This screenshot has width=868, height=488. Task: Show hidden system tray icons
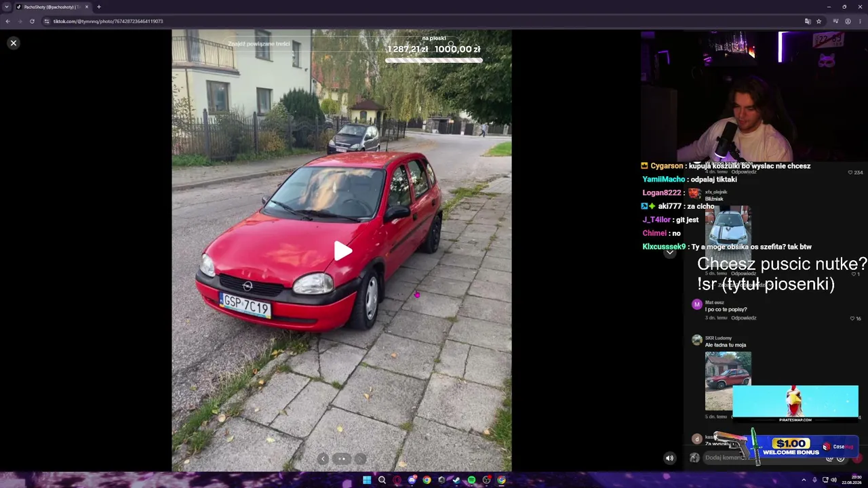point(804,480)
